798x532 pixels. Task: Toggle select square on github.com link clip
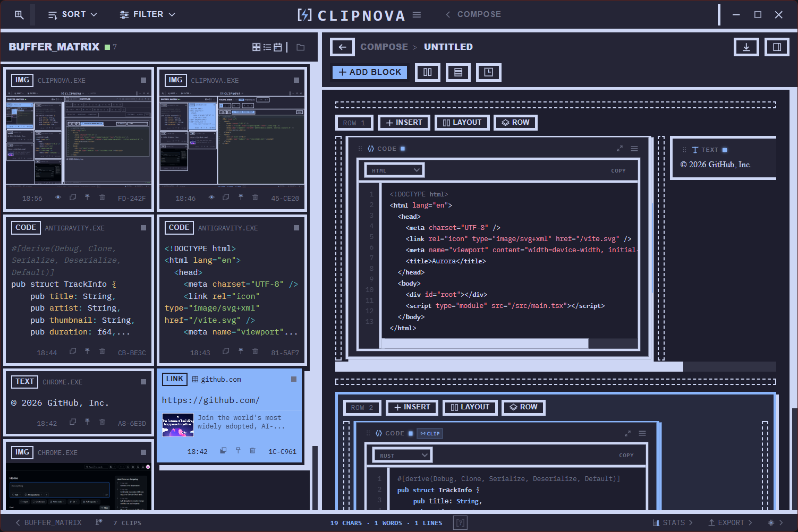(x=294, y=379)
